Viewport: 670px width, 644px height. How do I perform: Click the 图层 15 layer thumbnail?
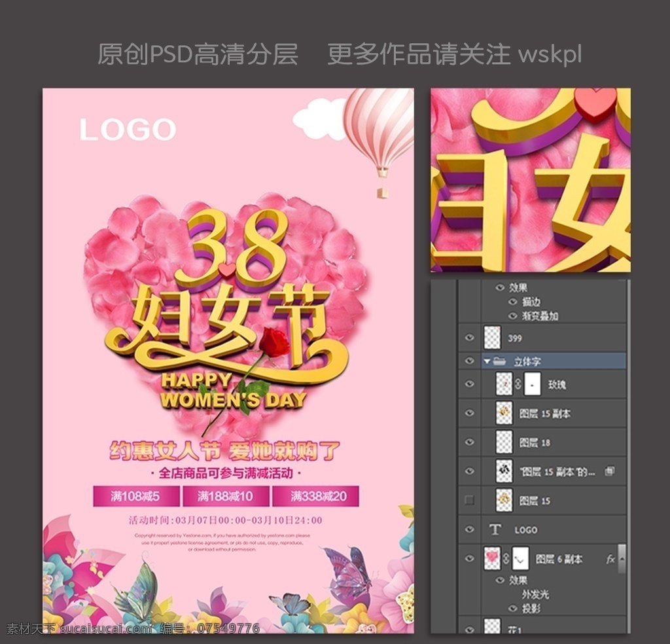click(504, 499)
